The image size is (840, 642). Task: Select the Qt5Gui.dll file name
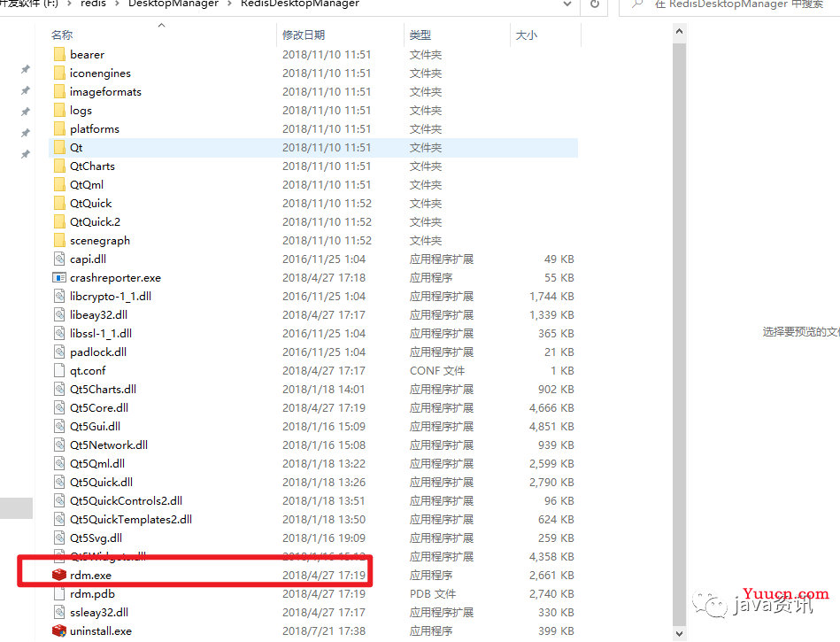pyautogui.click(x=95, y=426)
